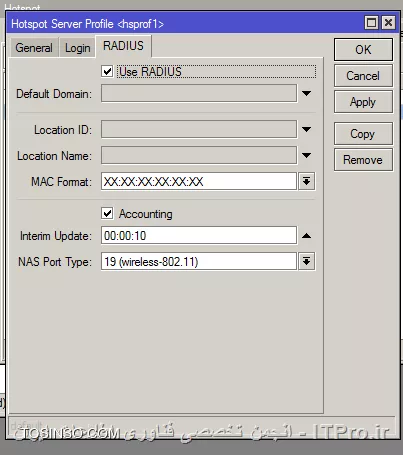Open the NAS Port Type dropdown
This screenshot has height=455, width=403.
pos(307,261)
